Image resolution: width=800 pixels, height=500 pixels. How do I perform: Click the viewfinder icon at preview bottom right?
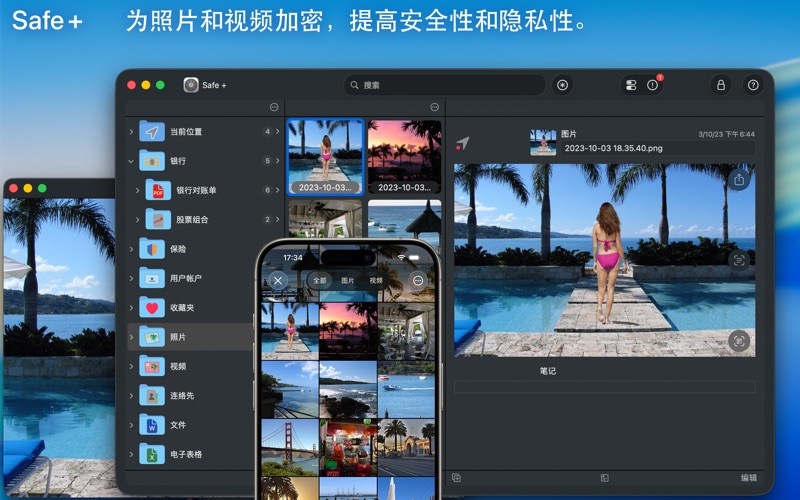tap(739, 340)
